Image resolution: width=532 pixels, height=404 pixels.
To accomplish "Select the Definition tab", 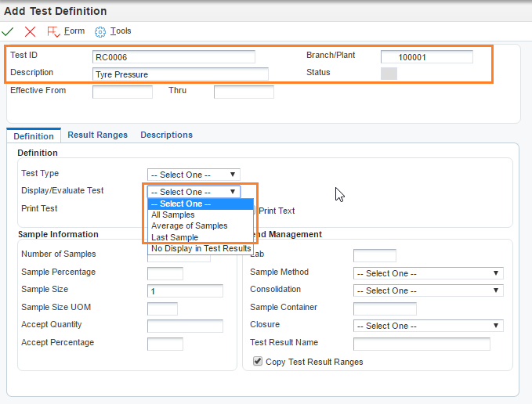I will pyautogui.click(x=34, y=135).
